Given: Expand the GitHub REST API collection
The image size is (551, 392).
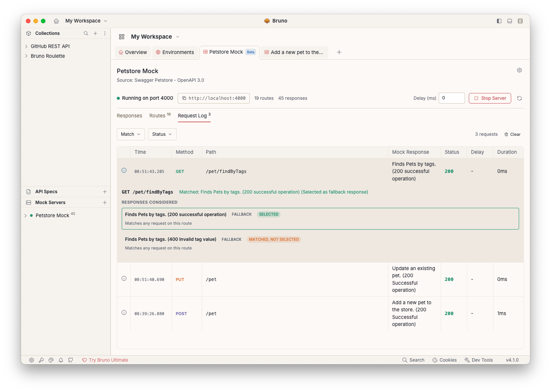Looking at the screenshot, I should [26, 47].
